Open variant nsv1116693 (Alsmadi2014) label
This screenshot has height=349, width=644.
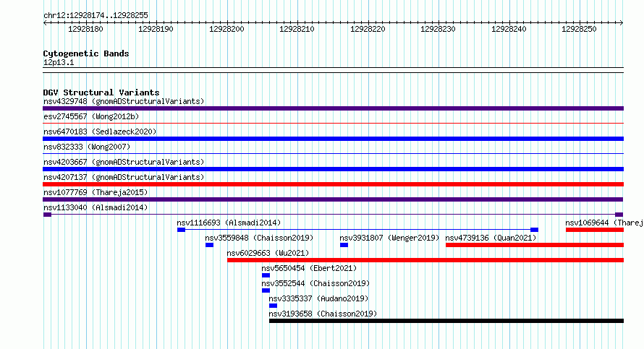[x=229, y=223]
